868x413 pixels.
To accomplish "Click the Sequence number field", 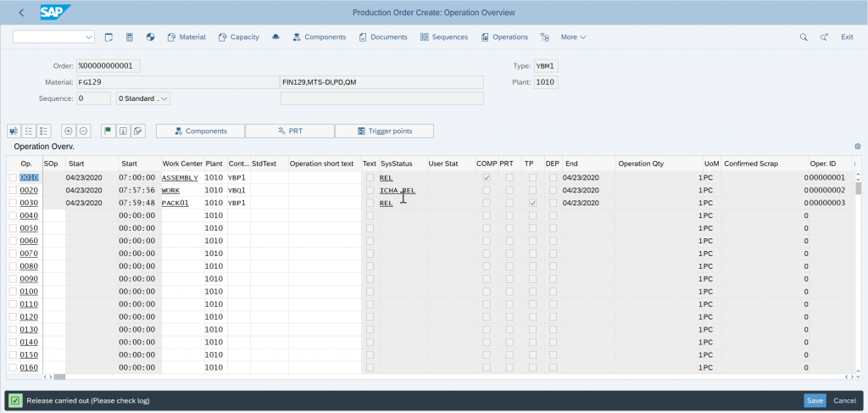I will pos(93,98).
